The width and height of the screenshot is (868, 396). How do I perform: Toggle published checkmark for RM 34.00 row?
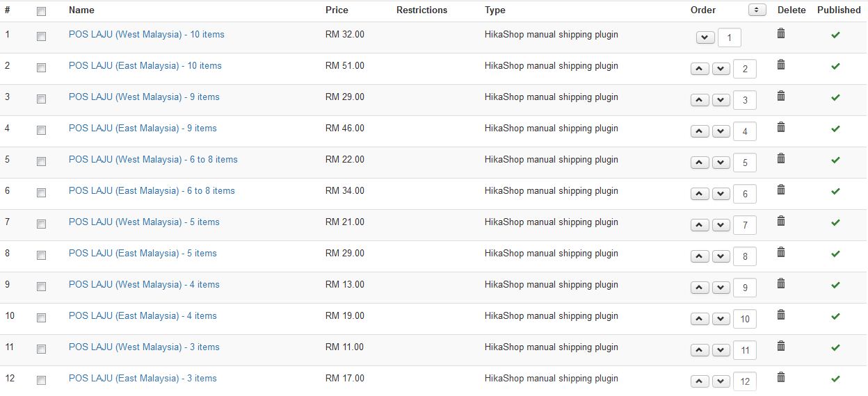coord(835,191)
